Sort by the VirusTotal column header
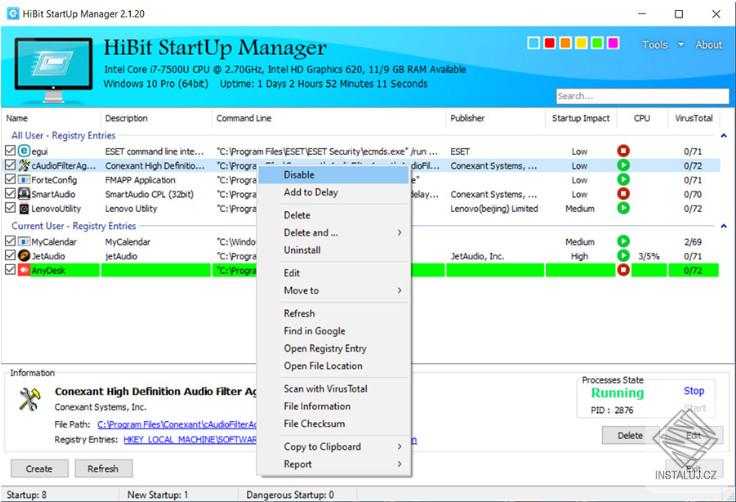Image resolution: width=736 pixels, height=502 pixels. point(694,118)
